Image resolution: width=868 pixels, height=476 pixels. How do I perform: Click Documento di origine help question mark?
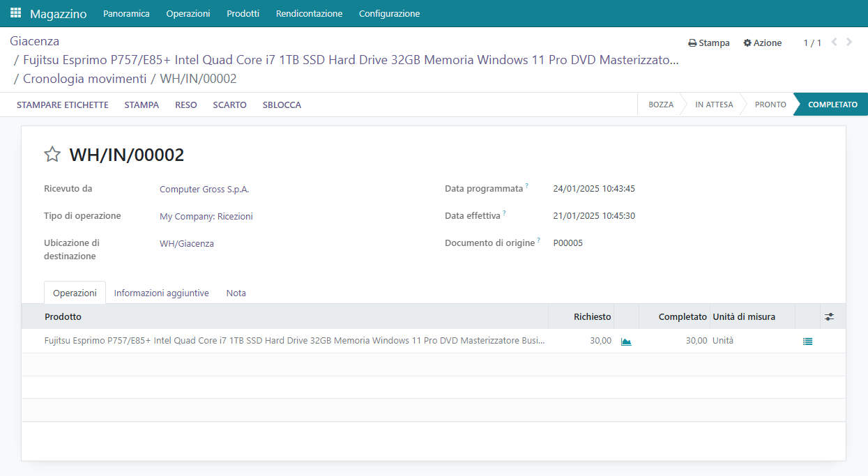pyautogui.click(x=539, y=240)
